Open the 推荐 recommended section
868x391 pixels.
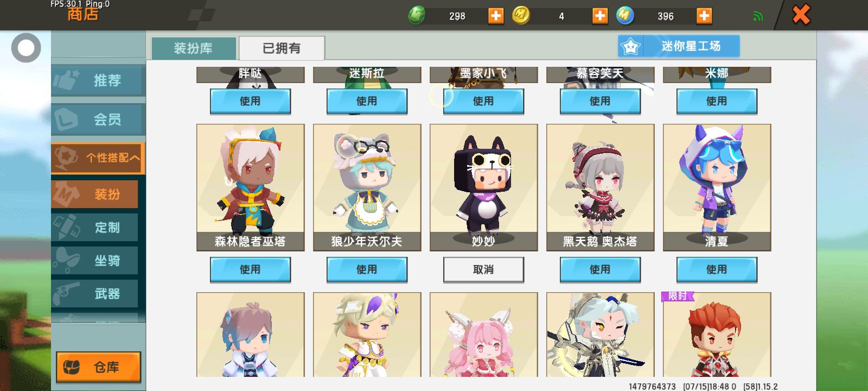[x=98, y=80]
